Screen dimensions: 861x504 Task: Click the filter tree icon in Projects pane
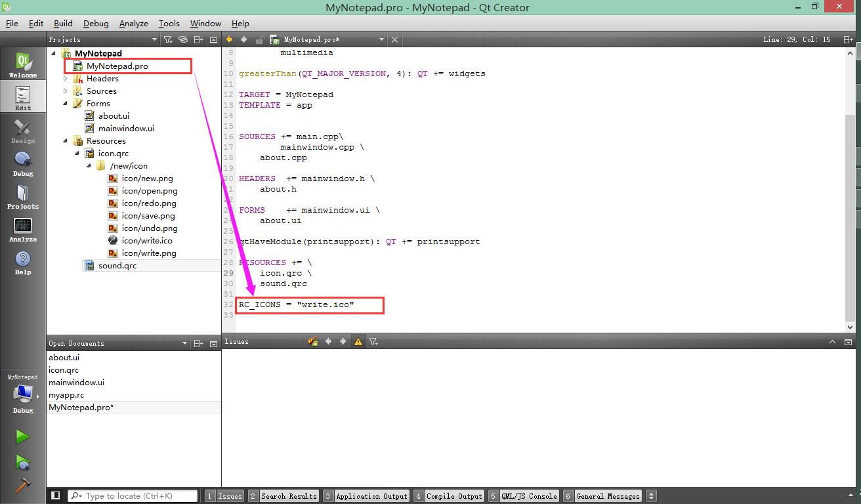click(168, 39)
